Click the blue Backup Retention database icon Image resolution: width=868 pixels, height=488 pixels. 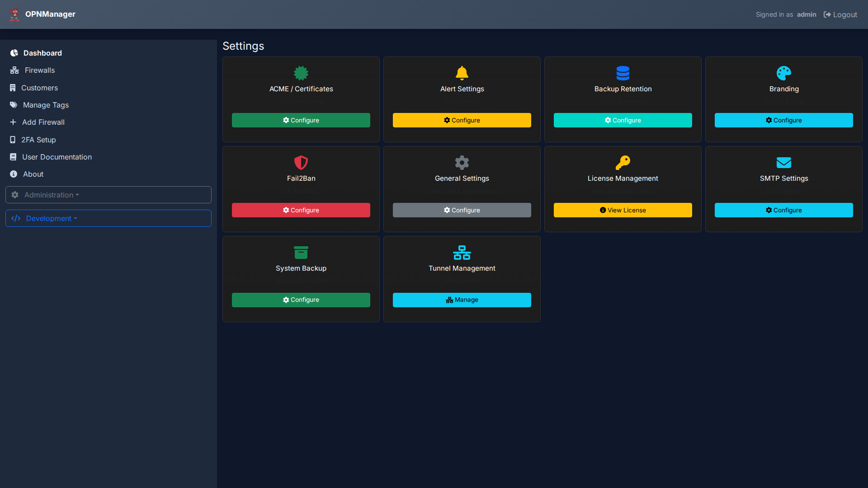(x=623, y=73)
